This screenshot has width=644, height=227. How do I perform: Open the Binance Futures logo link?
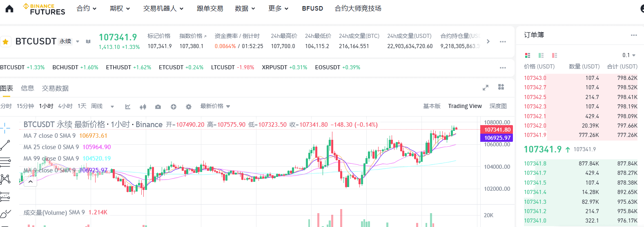(x=44, y=9)
